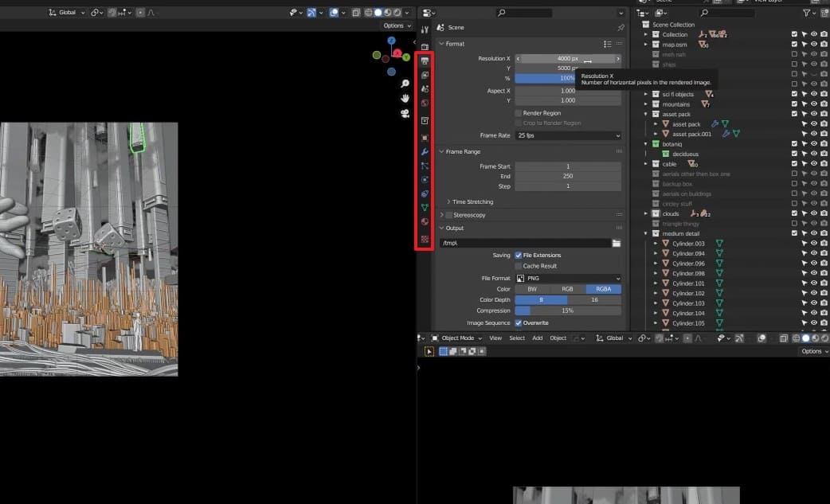Viewport: 830px width, 504px height.
Task: Choose RGBA as the color output
Action: 603,288
